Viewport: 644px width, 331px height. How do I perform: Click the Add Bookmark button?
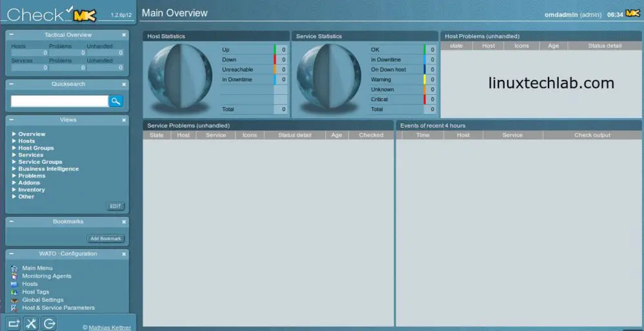106,239
